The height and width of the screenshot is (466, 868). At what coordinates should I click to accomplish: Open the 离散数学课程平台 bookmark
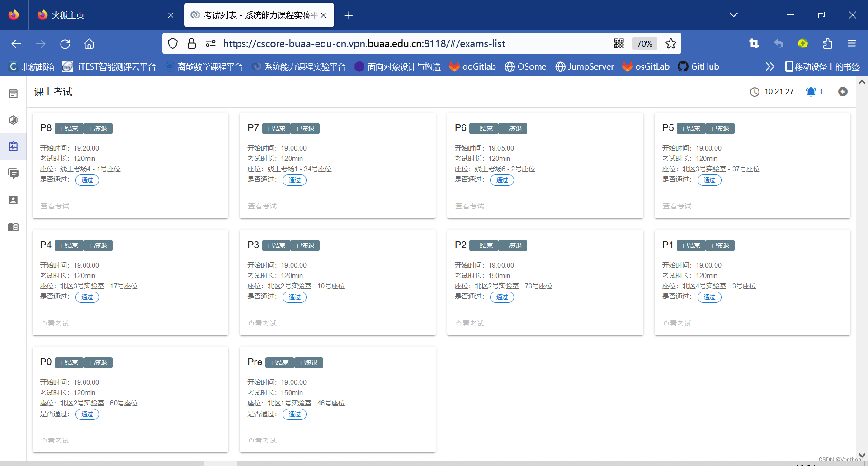tap(204, 67)
